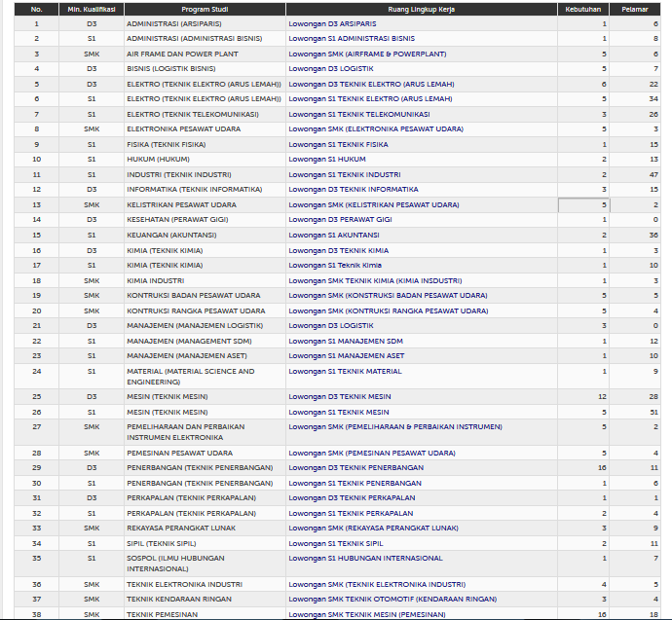Click the Kebutuhan column header

[x=583, y=9]
